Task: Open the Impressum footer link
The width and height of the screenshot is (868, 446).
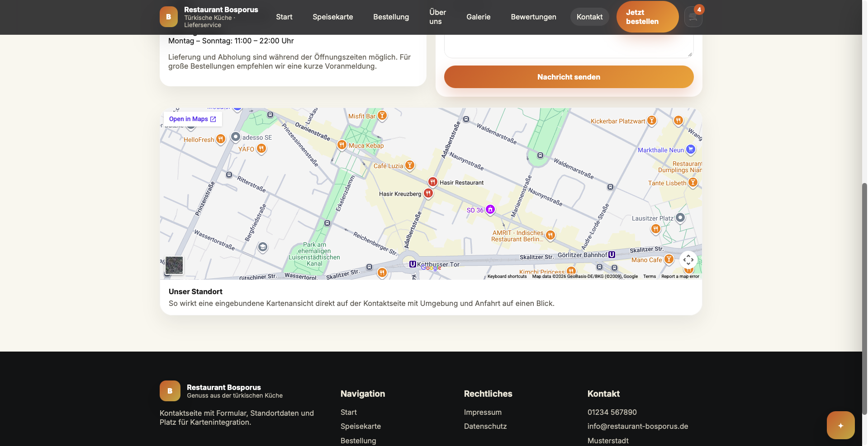Action: pyautogui.click(x=483, y=412)
